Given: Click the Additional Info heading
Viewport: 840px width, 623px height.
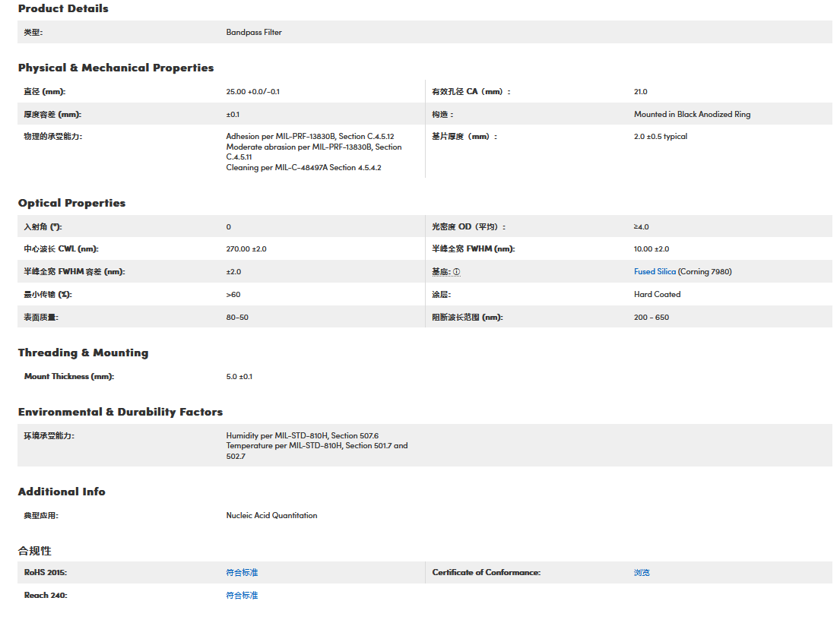Looking at the screenshot, I should tap(62, 492).
